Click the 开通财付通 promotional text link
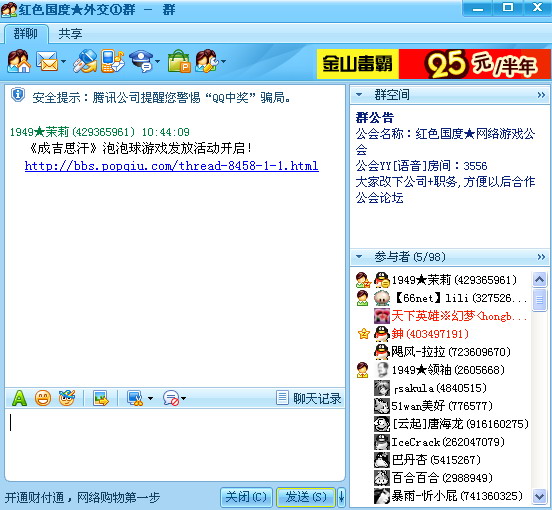Screen dimensions: 552x510 (82, 497)
